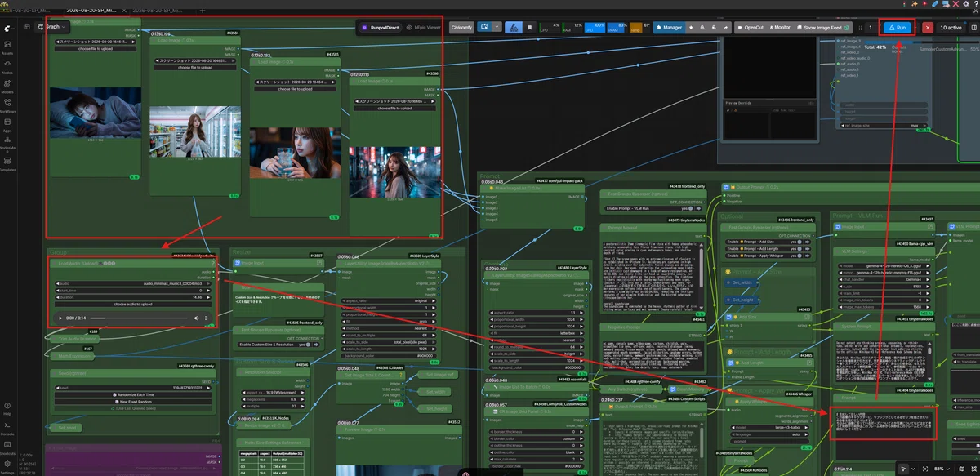Click the blue screen capture icon in toolbar
The width and height of the screenshot is (980, 476).
[485, 27]
